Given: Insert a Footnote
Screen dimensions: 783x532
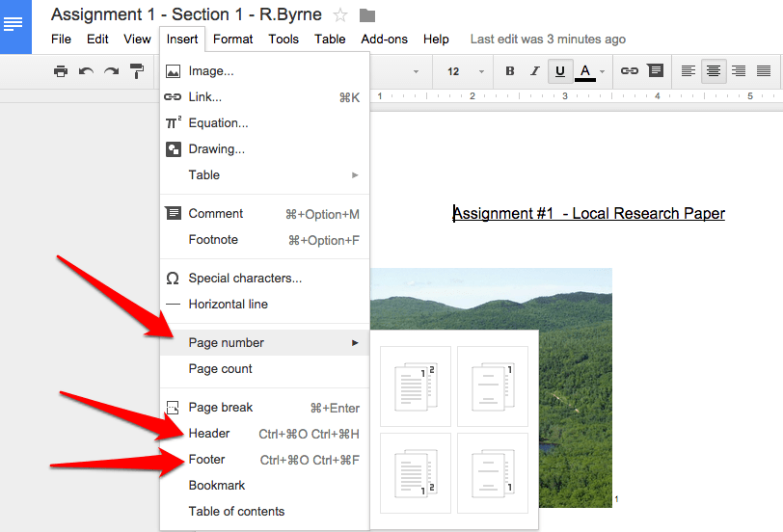Looking at the screenshot, I should (x=264, y=240).
